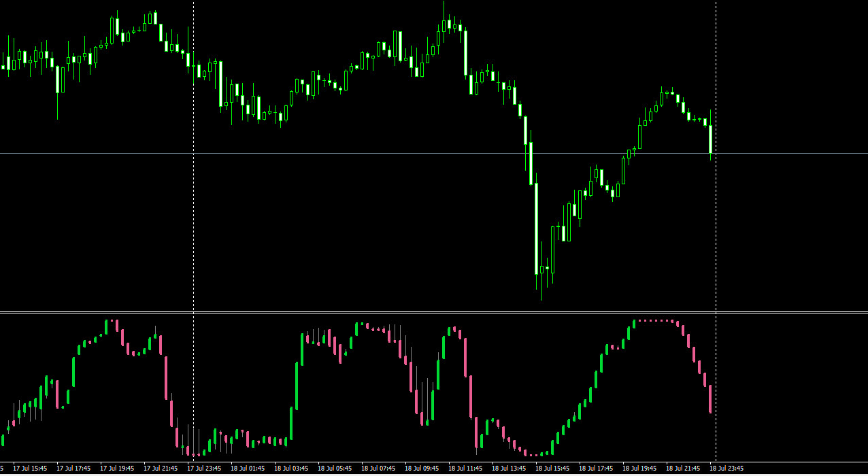This screenshot has height=476, width=868.
Task: Click the 17 Jul 15:45 time label
Action: tap(30, 469)
